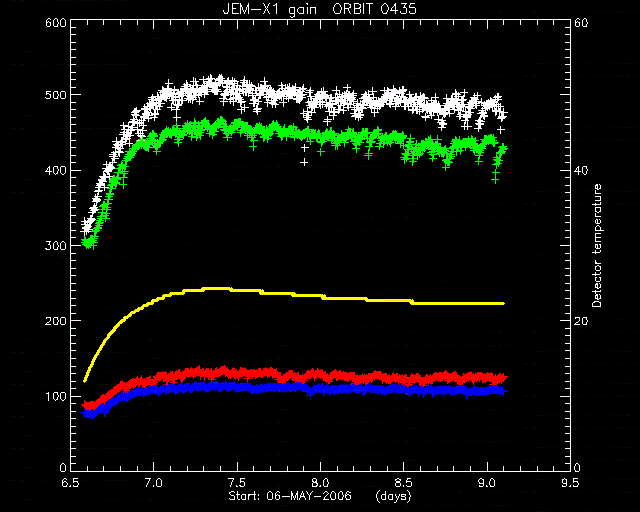The height and width of the screenshot is (512, 640).
Task: Click the 500 tick label on left axis
Action: point(56,95)
